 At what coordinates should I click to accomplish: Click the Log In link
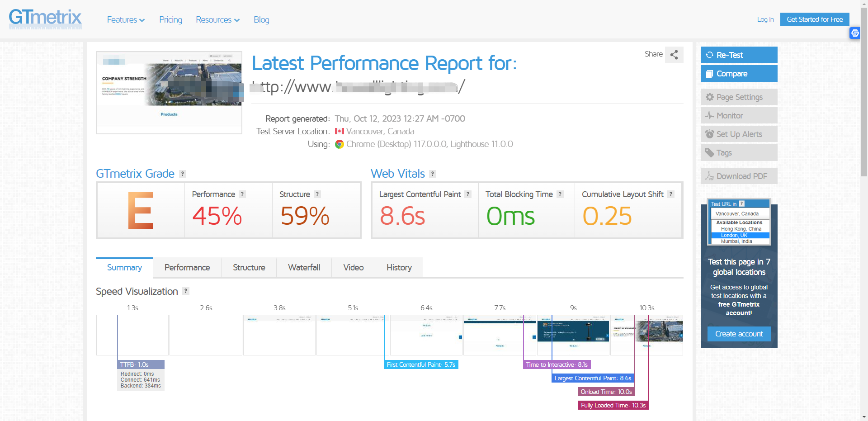765,19
